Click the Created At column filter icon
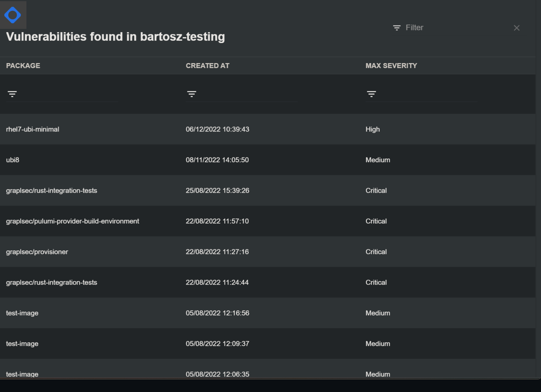 [192, 94]
